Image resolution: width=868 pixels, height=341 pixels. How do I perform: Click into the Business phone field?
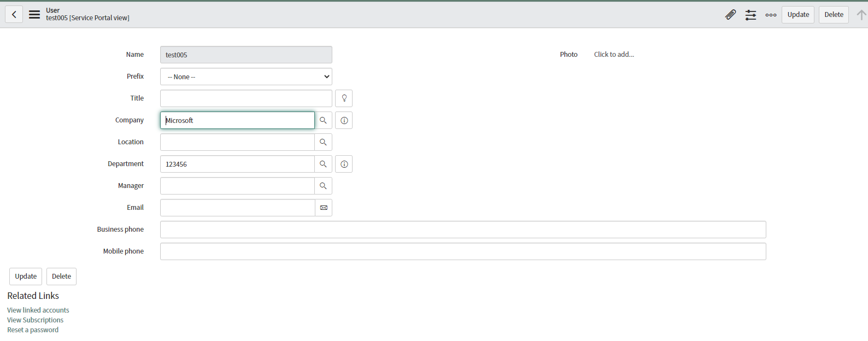pyautogui.click(x=463, y=230)
